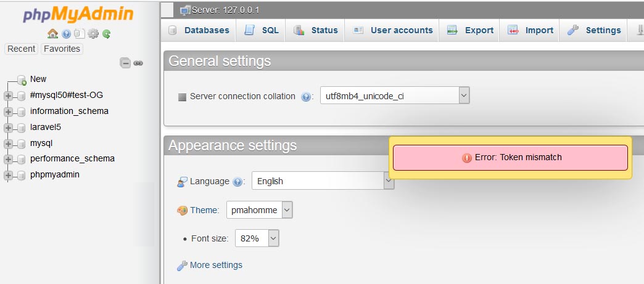Toggle the link with main panel icon
This screenshot has width=644, height=284.
[138, 63]
